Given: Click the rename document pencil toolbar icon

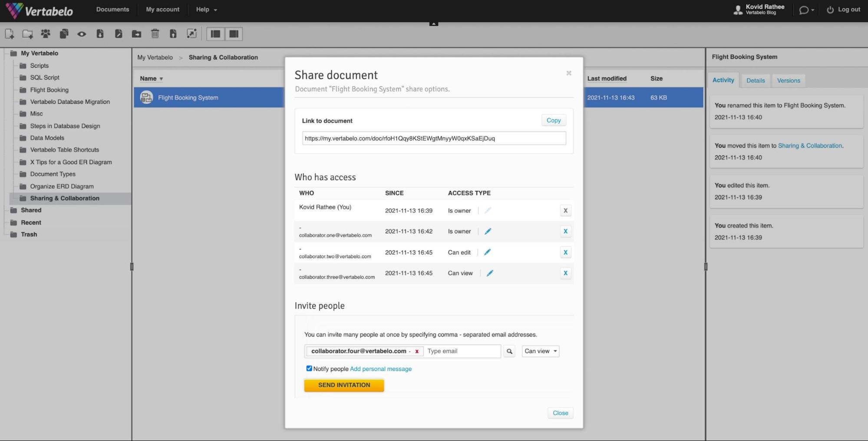Looking at the screenshot, I should pyautogui.click(x=118, y=34).
